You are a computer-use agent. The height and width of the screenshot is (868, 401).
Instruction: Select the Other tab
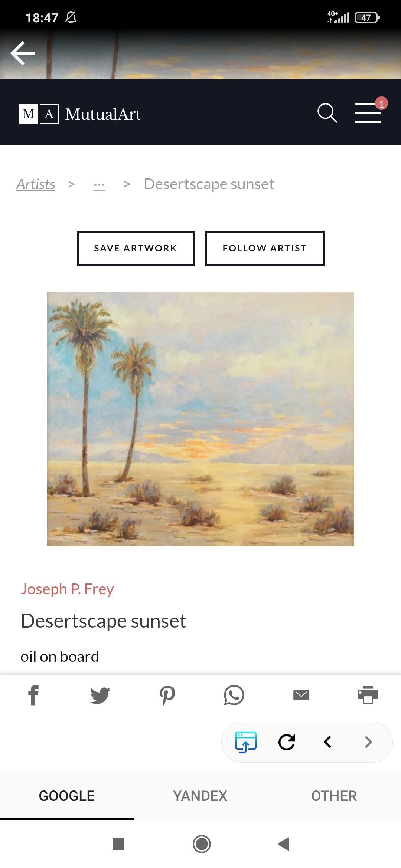334,796
